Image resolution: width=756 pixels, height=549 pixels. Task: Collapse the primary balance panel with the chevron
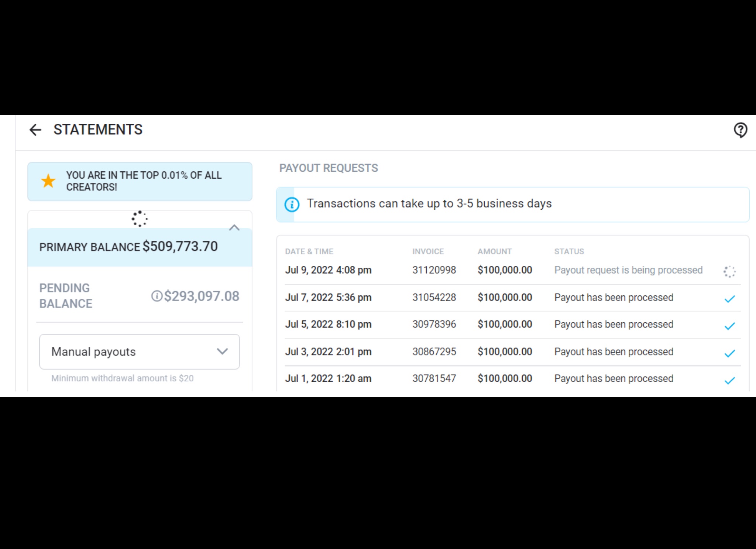(x=234, y=227)
